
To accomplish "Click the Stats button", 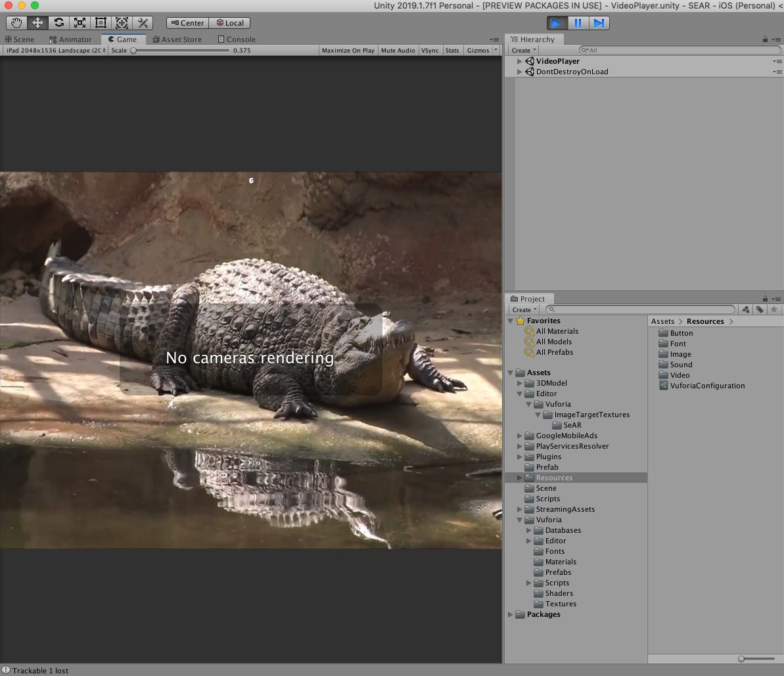I will coord(452,51).
